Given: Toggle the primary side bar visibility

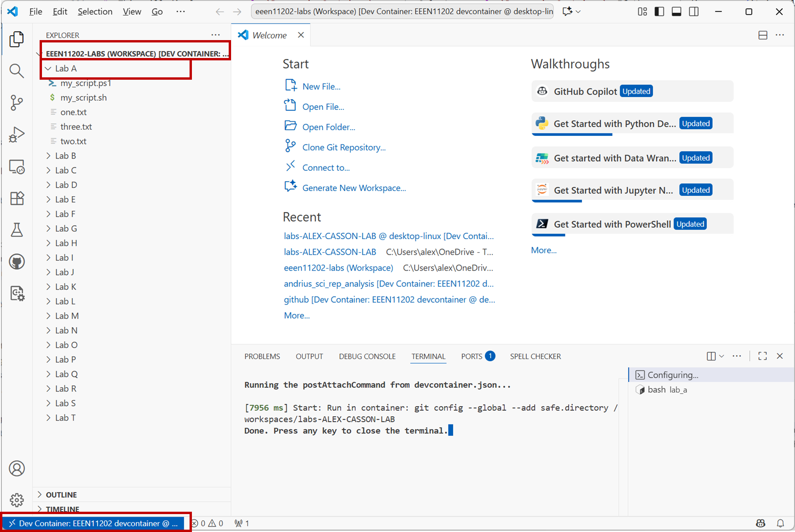Looking at the screenshot, I should pos(659,12).
